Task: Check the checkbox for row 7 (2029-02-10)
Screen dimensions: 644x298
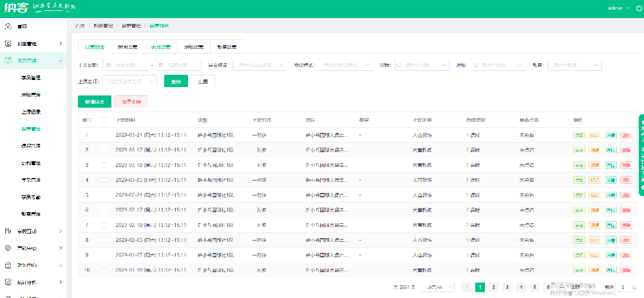Action: click(x=104, y=224)
